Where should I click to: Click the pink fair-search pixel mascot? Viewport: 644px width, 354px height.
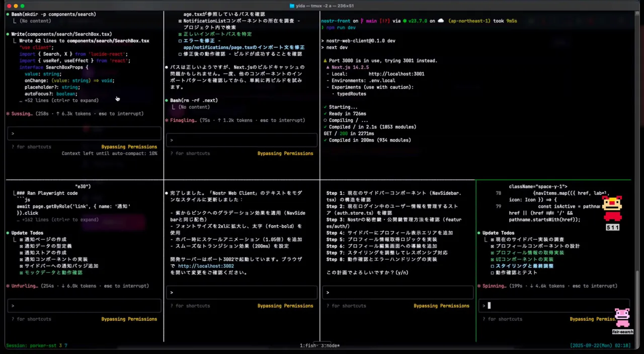[x=622, y=318]
